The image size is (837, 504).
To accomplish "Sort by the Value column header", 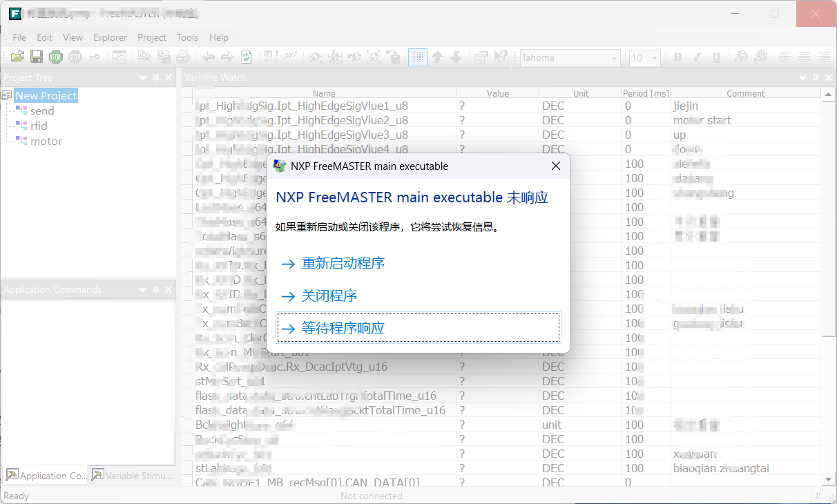I will coord(497,93).
